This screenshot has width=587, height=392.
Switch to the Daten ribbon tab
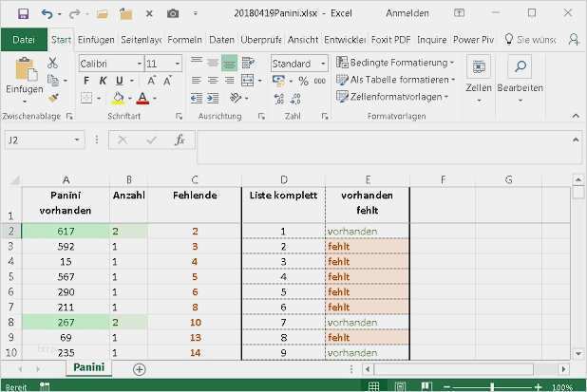click(x=221, y=40)
